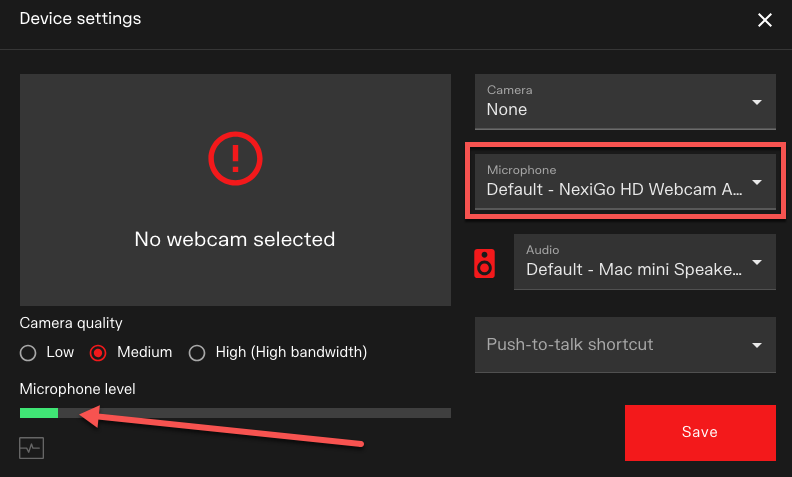
Task: Click the red speaker test icon
Action: coord(484,264)
